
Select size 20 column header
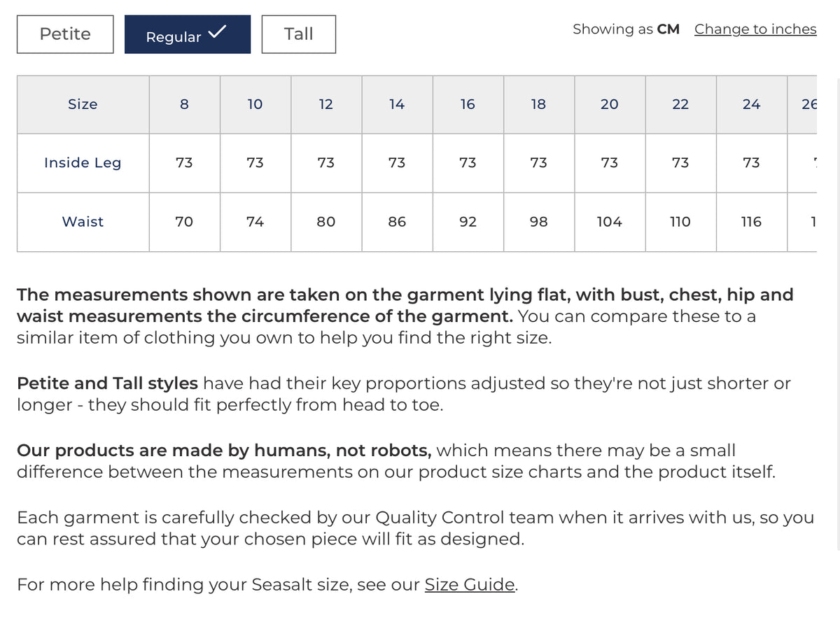point(610,104)
